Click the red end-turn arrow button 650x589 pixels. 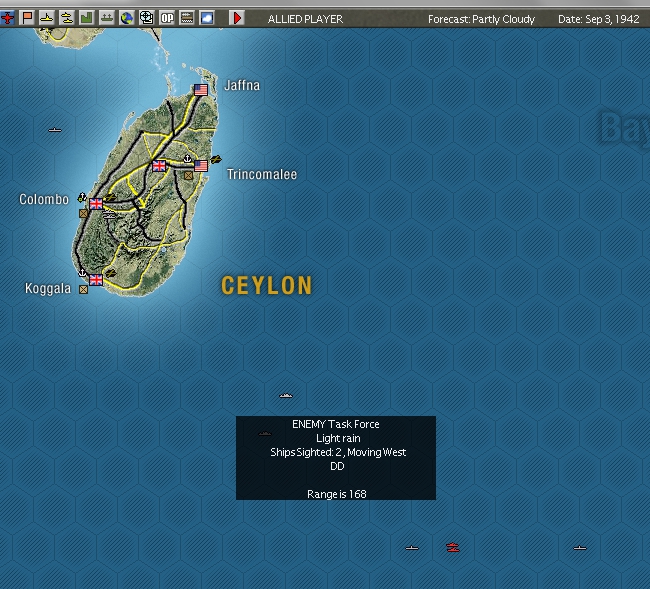tap(237, 18)
